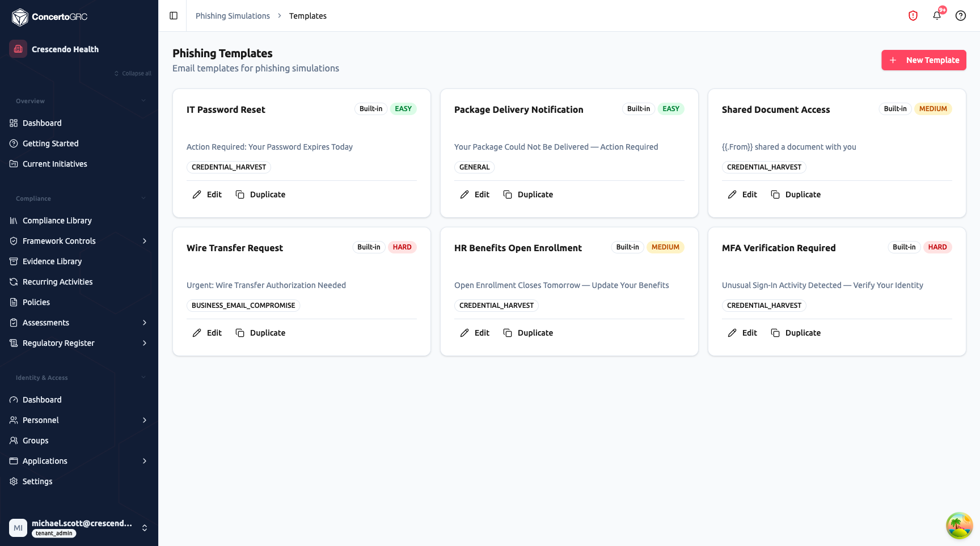The height and width of the screenshot is (546, 980).
Task: Create a New Template
Action: (924, 60)
